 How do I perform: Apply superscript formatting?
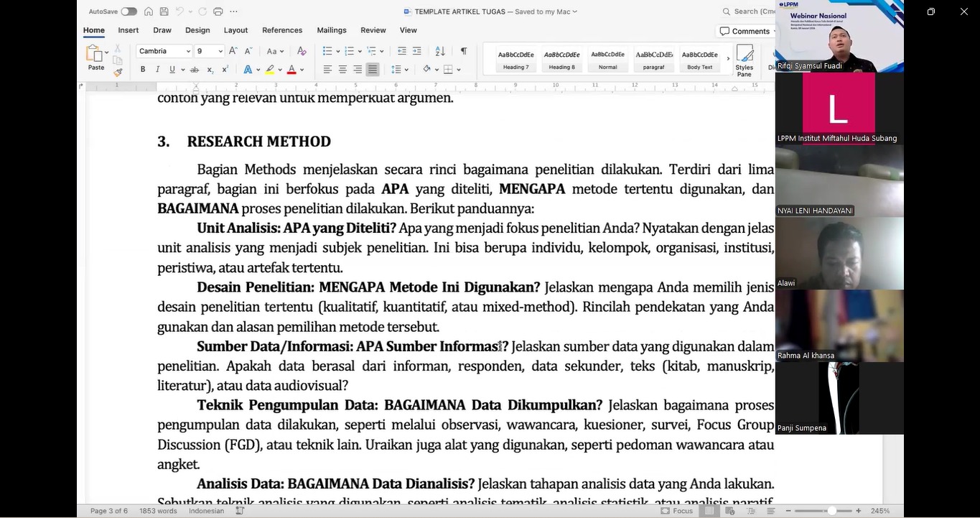tap(225, 70)
